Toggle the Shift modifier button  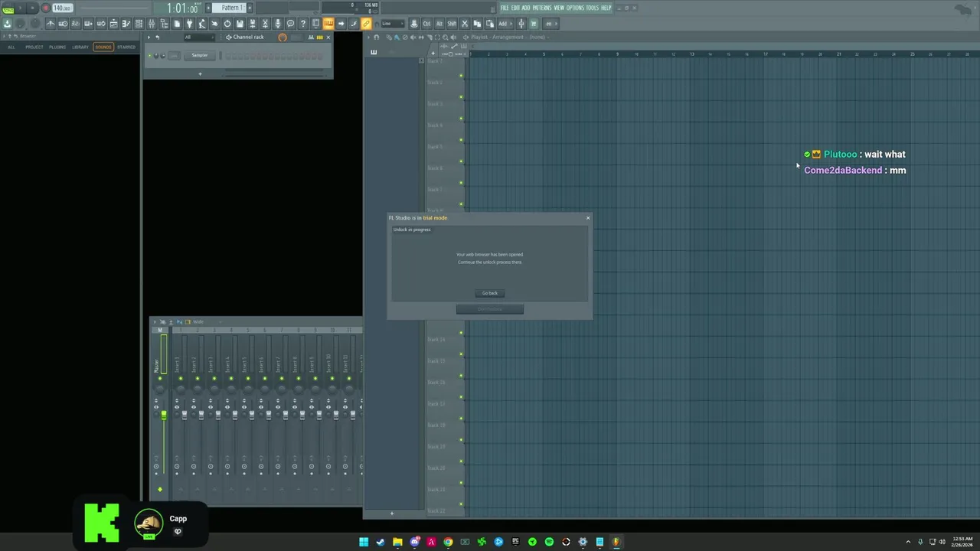452,24
